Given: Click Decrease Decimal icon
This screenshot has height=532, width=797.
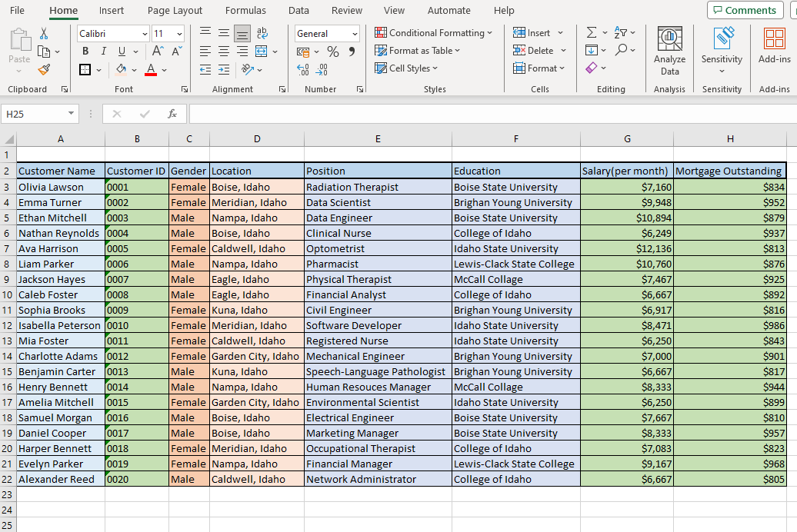Looking at the screenshot, I should (x=322, y=70).
